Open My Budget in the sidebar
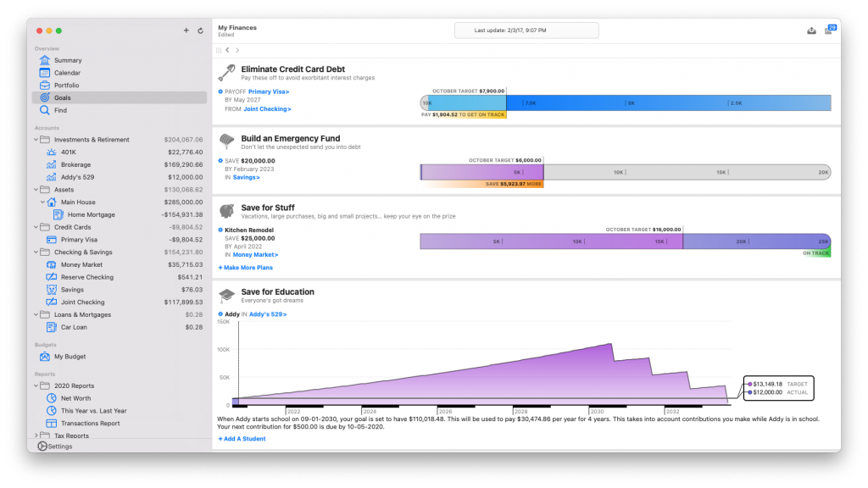Image resolution: width=868 pixels, height=488 pixels. 119,357
